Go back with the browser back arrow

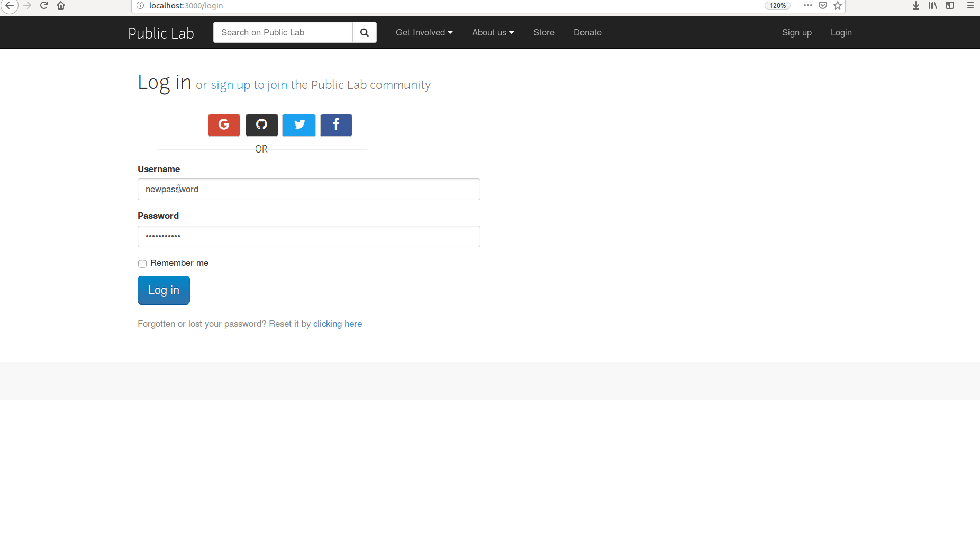(10, 5)
